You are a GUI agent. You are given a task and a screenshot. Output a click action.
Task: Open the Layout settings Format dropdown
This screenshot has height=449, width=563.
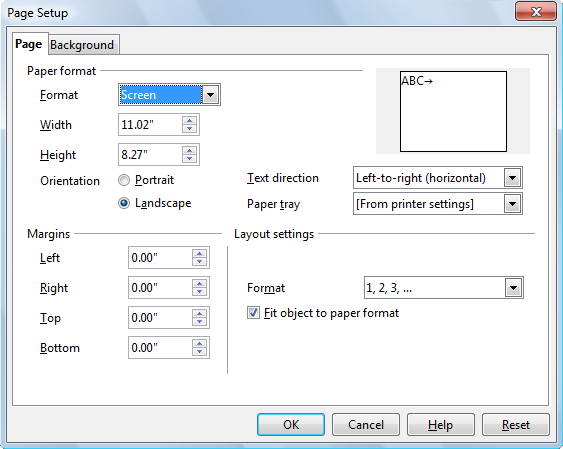point(443,287)
